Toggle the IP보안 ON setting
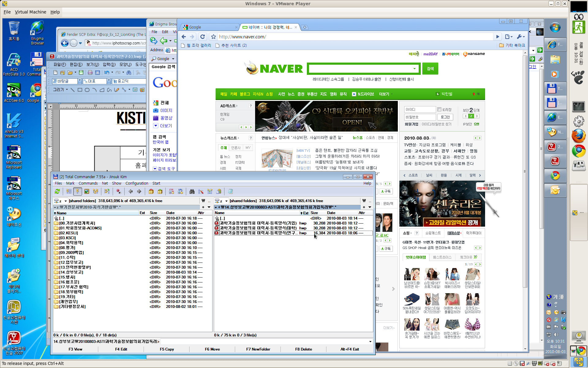The height and width of the screenshot is (368, 588). 477,124
